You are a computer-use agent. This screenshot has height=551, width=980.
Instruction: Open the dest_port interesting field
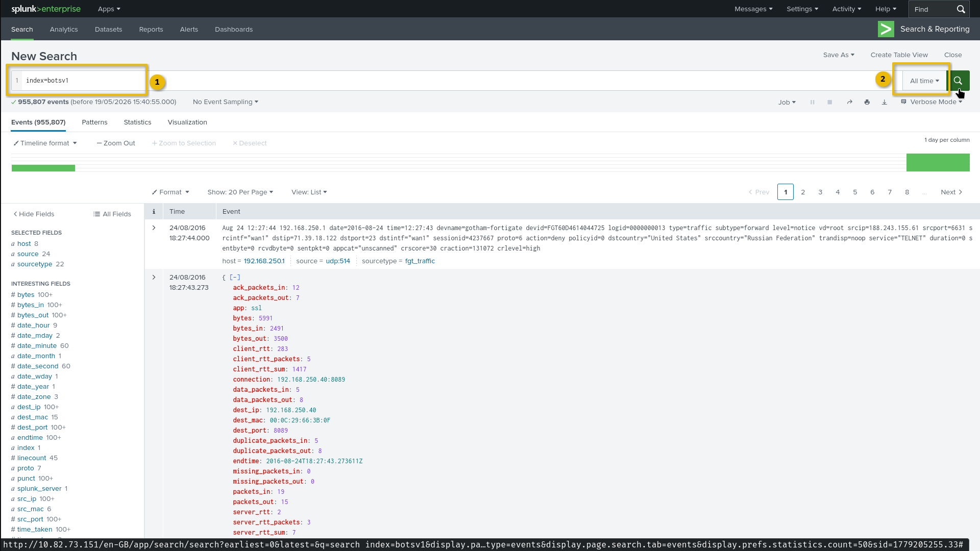click(x=32, y=428)
